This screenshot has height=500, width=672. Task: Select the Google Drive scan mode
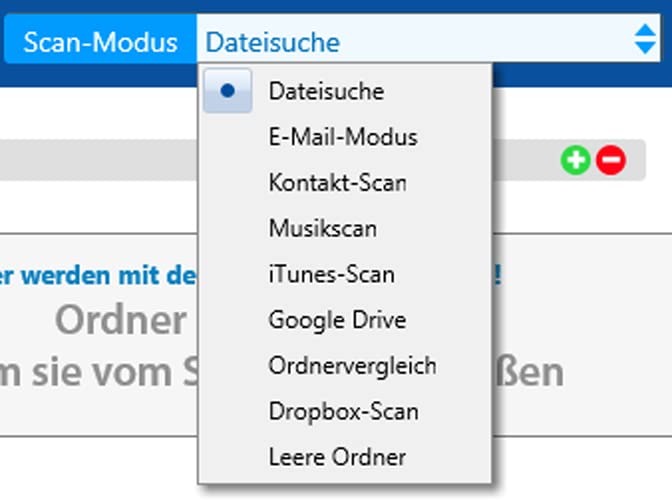coord(336,320)
